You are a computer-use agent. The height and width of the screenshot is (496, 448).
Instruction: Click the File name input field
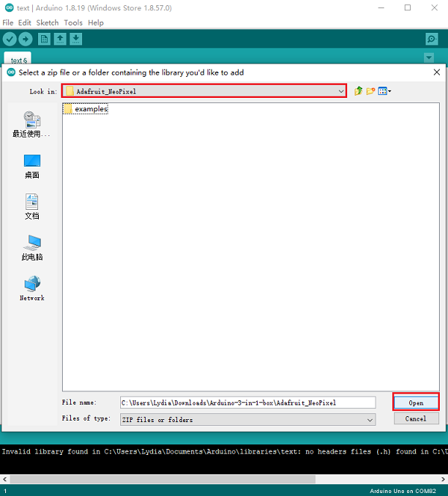[x=248, y=403]
